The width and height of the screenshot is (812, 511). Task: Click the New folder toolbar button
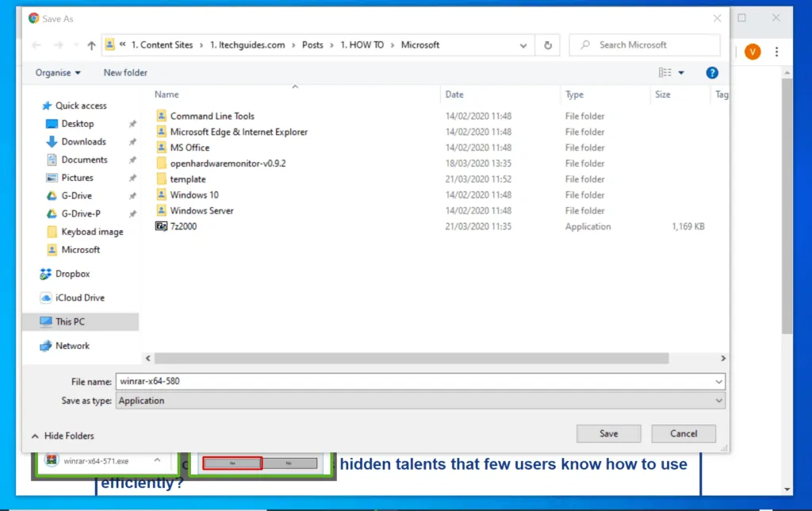[x=125, y=72]
